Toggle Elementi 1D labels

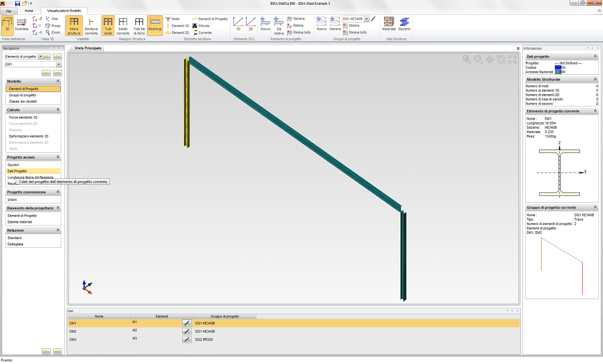coord(177,26)
